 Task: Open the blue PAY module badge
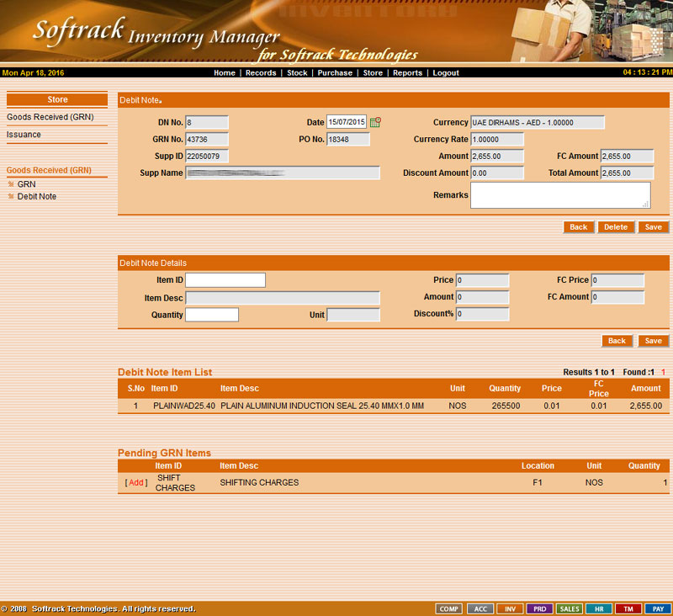point(658,608)
